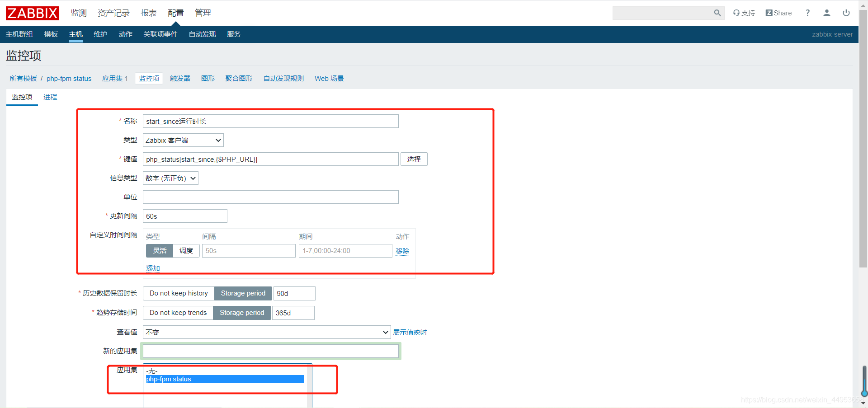Select the 灵活 interval type
Image resolution: width=868 pixels, height=408 pixels.
click(x=160, y=251)
